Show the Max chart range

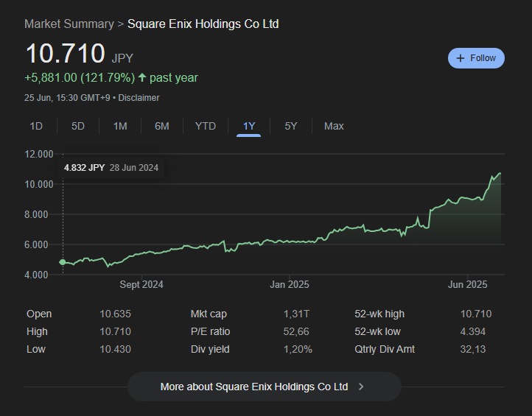334,126
